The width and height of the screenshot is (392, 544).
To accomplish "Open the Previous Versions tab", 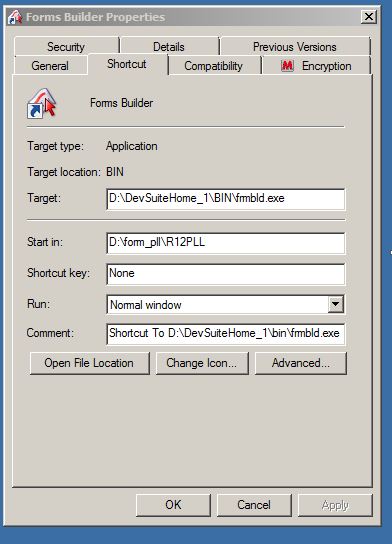I will click(295, 46).
